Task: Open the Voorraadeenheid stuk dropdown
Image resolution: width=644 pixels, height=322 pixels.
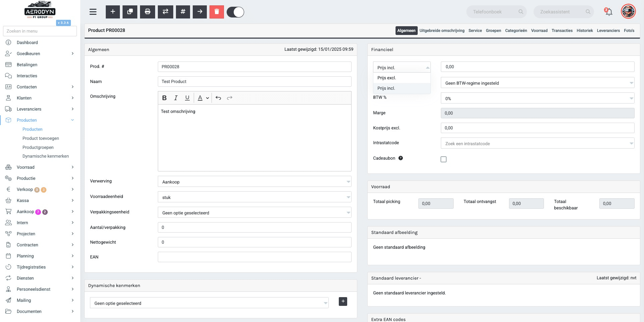Action: click(255, 197)
